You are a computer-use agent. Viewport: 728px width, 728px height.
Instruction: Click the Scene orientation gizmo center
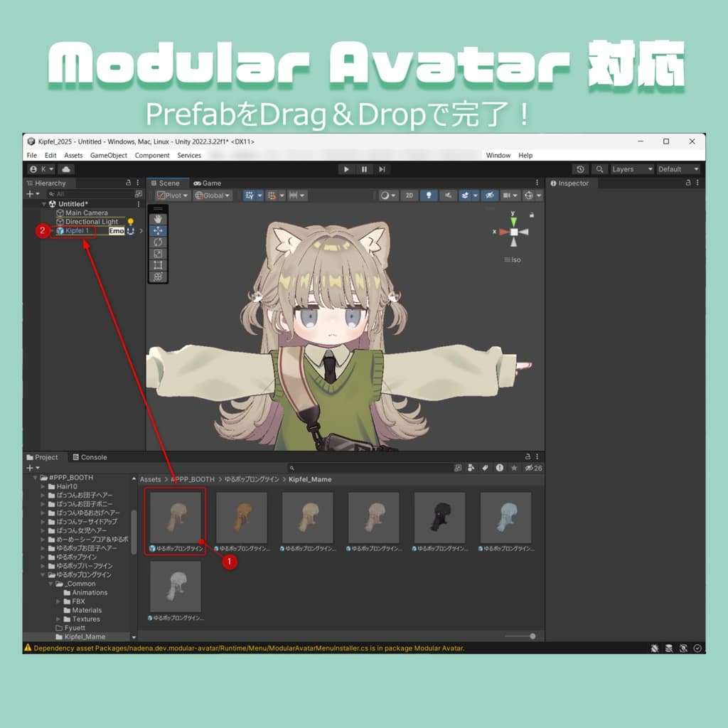point(513,232)
